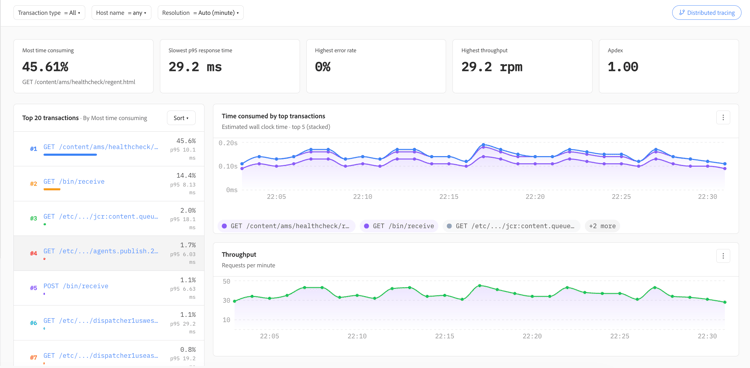
Task: Toggle legend GET /content/ams/healthcheck series
Action: (x=287, y=226)
